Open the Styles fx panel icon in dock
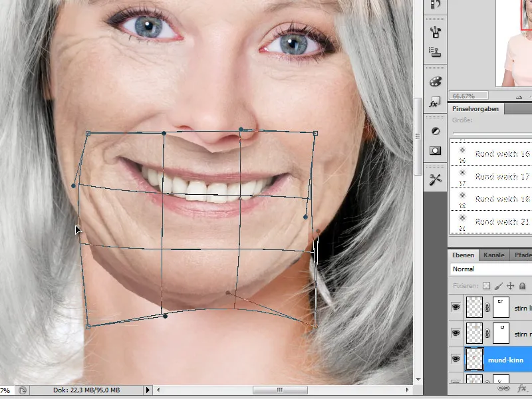The image size is (532, 399). point(436,102)
